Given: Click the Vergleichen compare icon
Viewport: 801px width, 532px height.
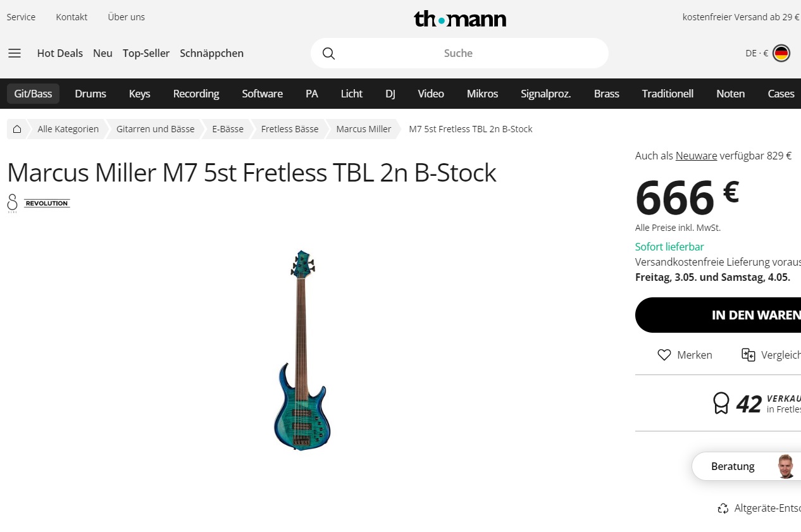Looking at the screenshot, I should coord(748,355).
